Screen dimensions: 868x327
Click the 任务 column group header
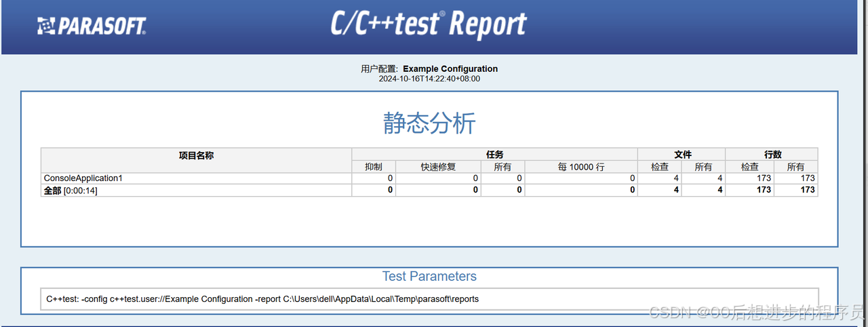pyautogui.click(x=494, y=155)
